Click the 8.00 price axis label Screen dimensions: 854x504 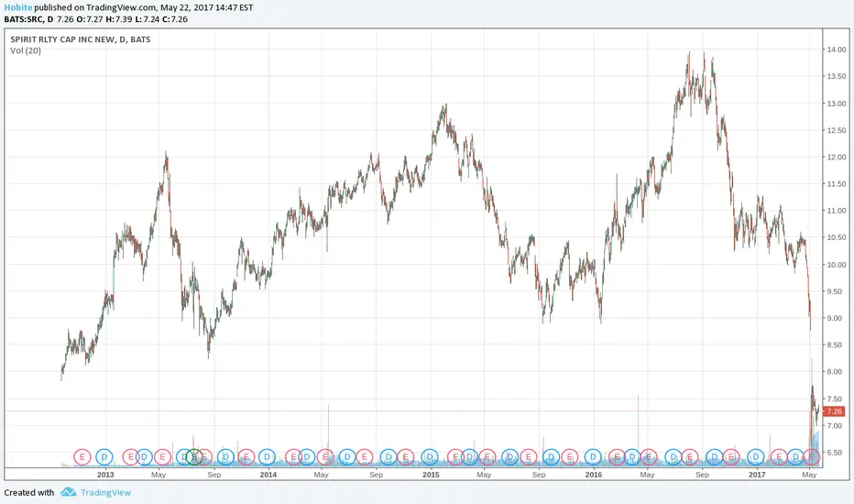click(836, 372)
